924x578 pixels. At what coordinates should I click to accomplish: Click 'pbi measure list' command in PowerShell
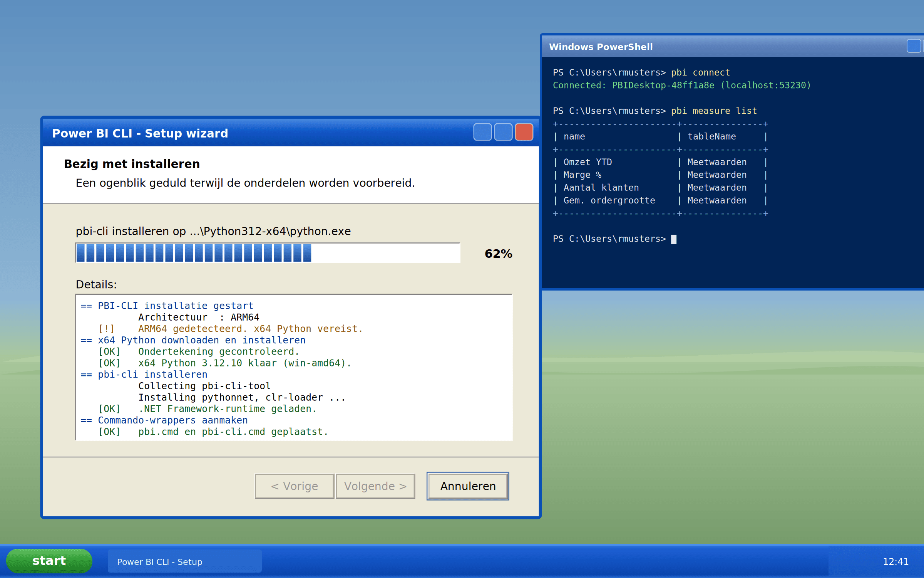714,111
